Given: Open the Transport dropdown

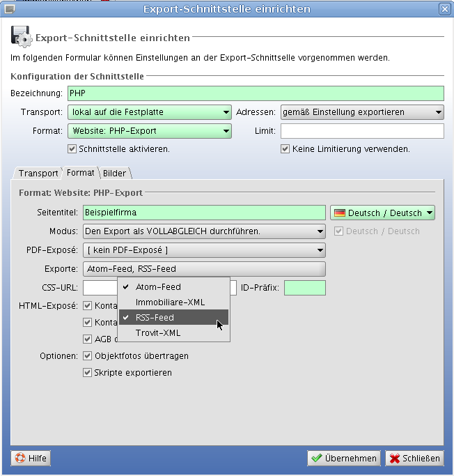Looking at the screenshot, I should tap(148, 112).
